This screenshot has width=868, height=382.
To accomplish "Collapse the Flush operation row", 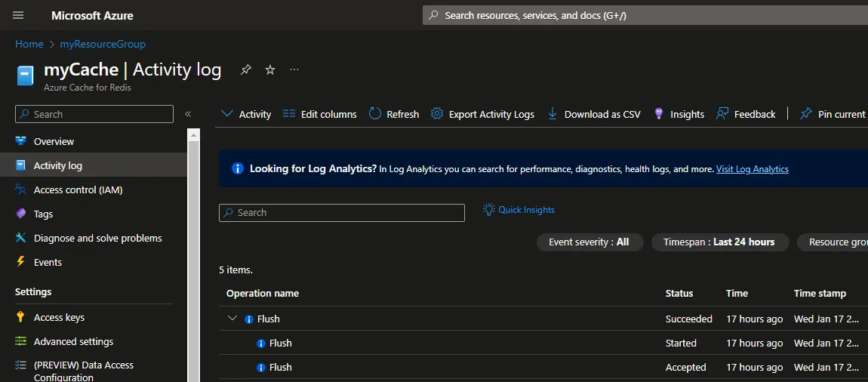I will click(232, 319).
